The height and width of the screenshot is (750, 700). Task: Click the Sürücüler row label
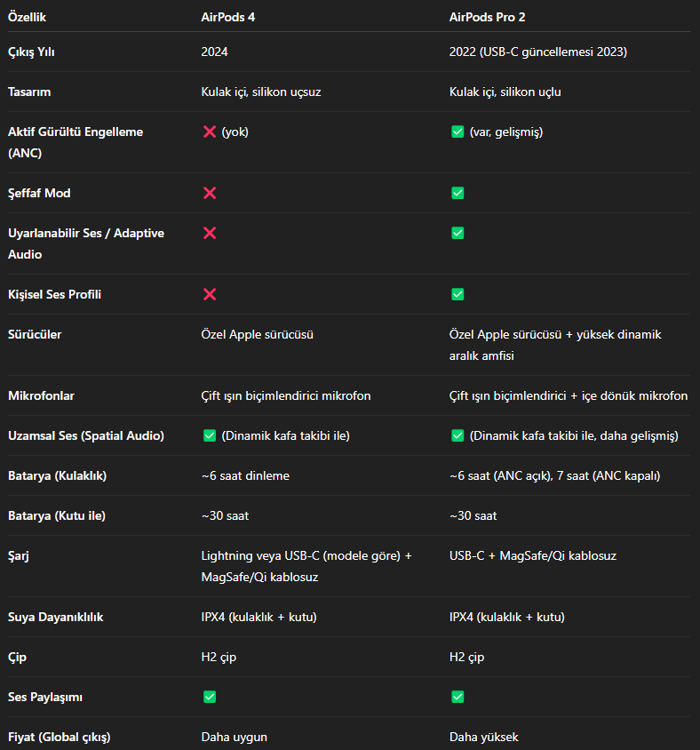(x=35, y=334)
